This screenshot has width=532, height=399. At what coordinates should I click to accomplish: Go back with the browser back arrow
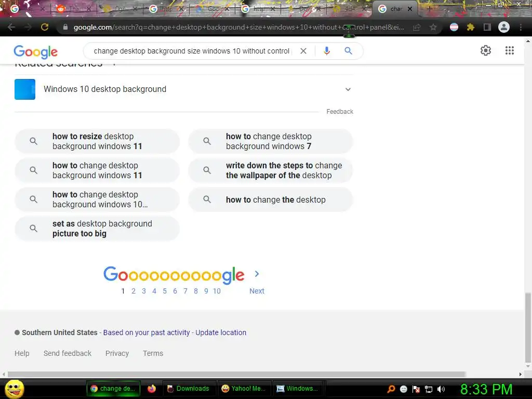click(11, 27)
